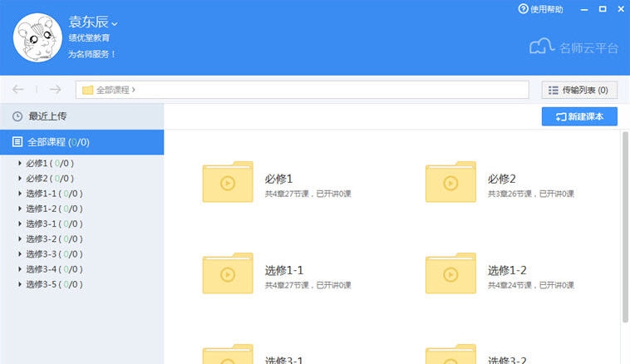Screen dimensions: 630x364
Task: Close the application window
Action: pos(621,9)
